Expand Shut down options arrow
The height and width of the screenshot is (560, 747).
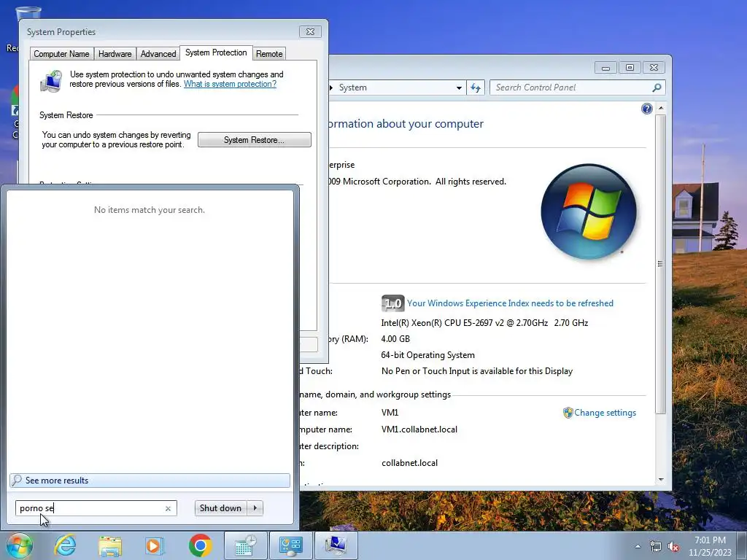click(x=255, y=508)
